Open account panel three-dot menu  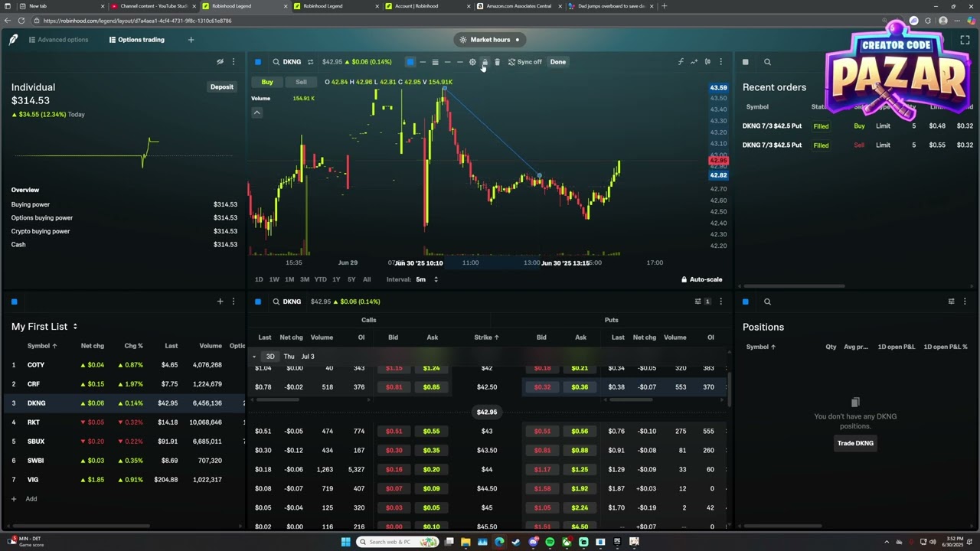click(x=234, y=62)
